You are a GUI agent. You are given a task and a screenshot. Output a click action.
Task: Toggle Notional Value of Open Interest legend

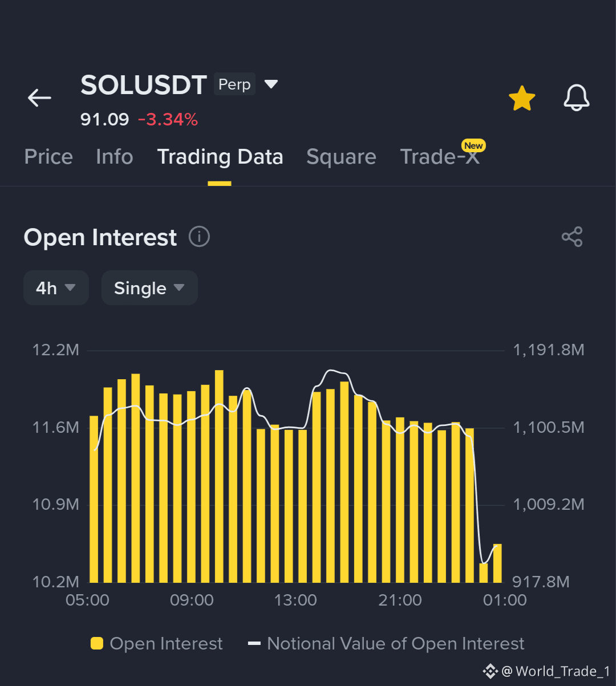point(386,644)
